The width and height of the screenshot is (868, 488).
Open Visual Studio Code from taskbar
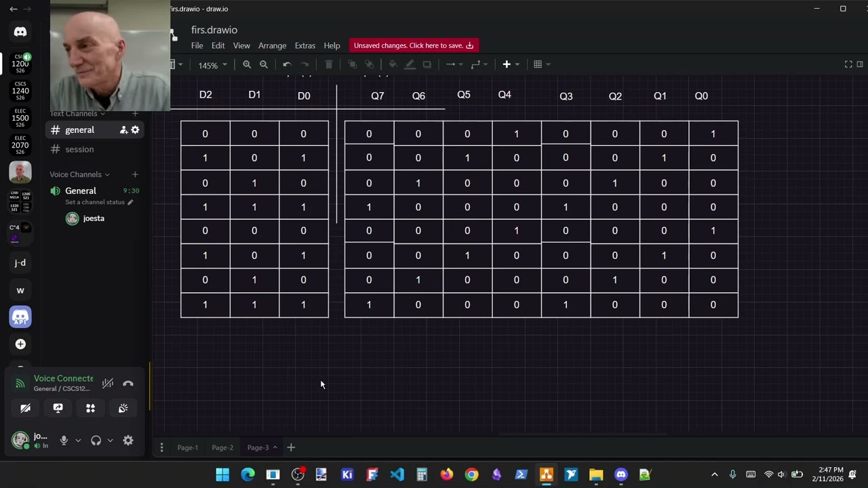coord(397,474)
